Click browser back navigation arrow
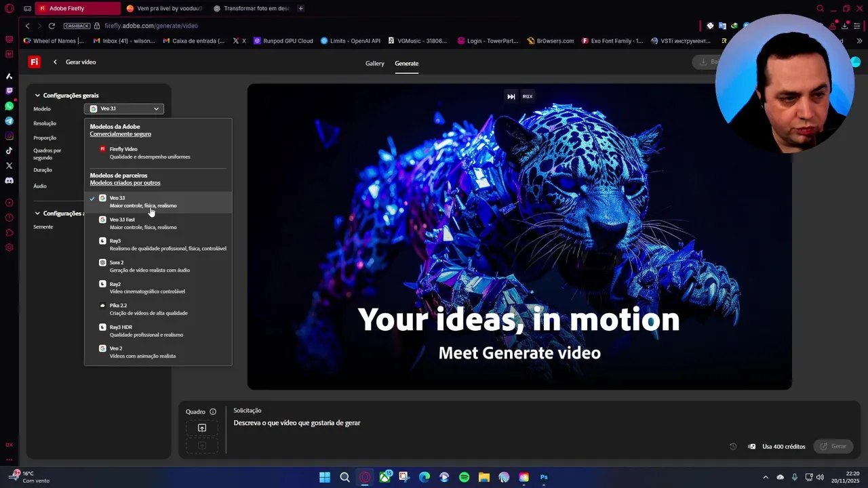This screenshot has height=488, width=868. tap(27, 26)
